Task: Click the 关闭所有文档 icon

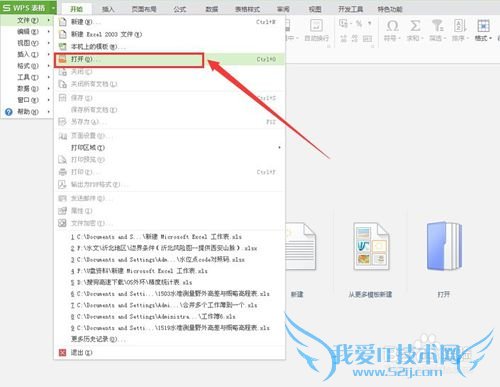Action: point(63,84)
